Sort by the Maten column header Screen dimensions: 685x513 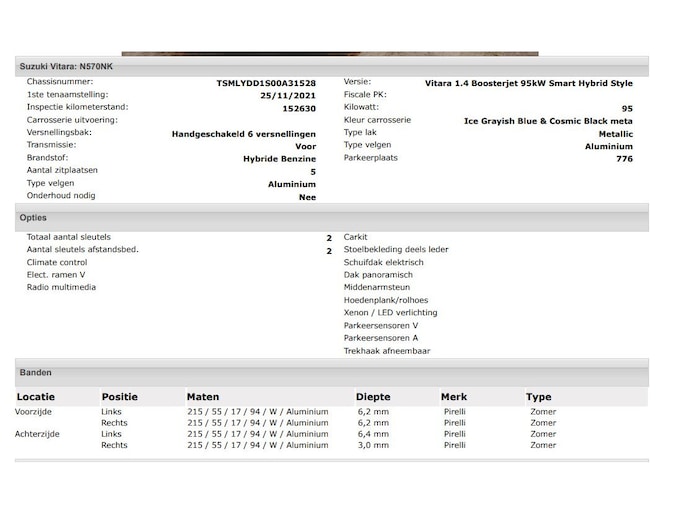pyautogui.click(x=202, y=397)
